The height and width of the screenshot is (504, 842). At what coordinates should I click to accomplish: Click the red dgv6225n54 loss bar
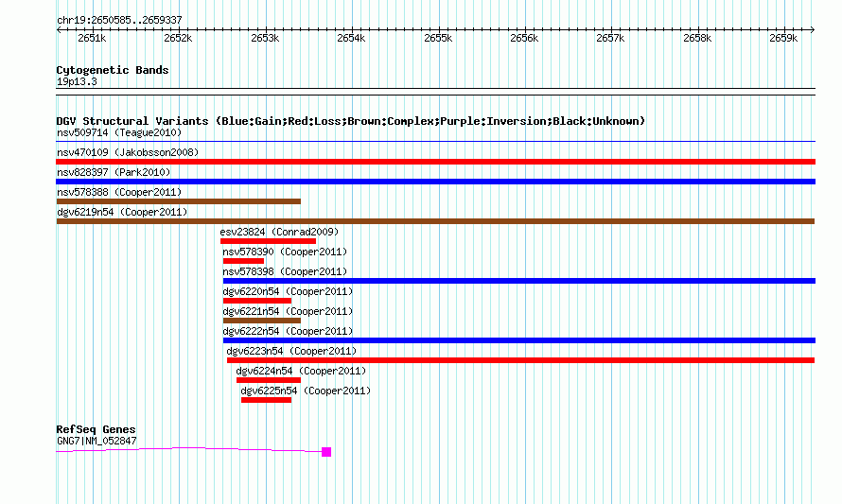pyautogui.click(x=267, y=400)
